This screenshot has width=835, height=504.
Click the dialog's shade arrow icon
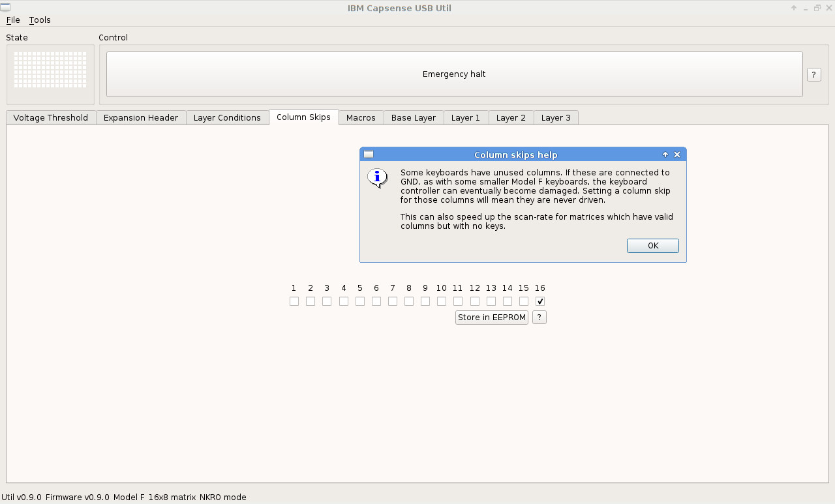pyautogui.click(x=665, y=155)
